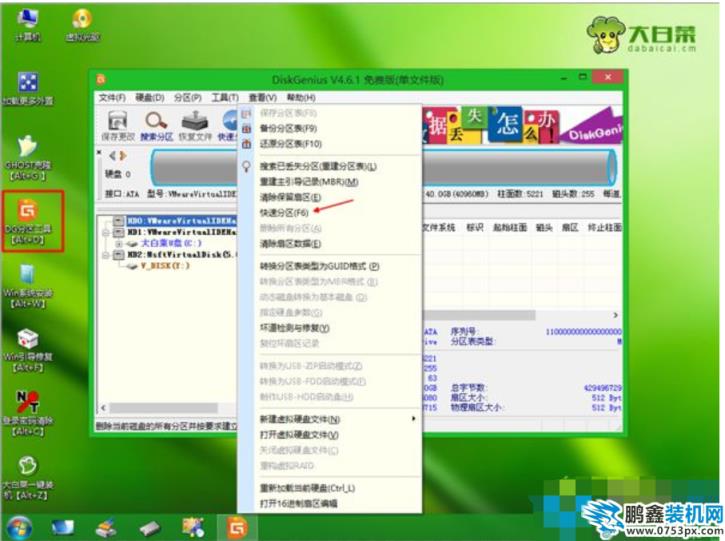Viewport: 725px width, 541px height.
Task: Click submenu arrow of 新建虚拟硬盘文件
Action: [413, 419]
